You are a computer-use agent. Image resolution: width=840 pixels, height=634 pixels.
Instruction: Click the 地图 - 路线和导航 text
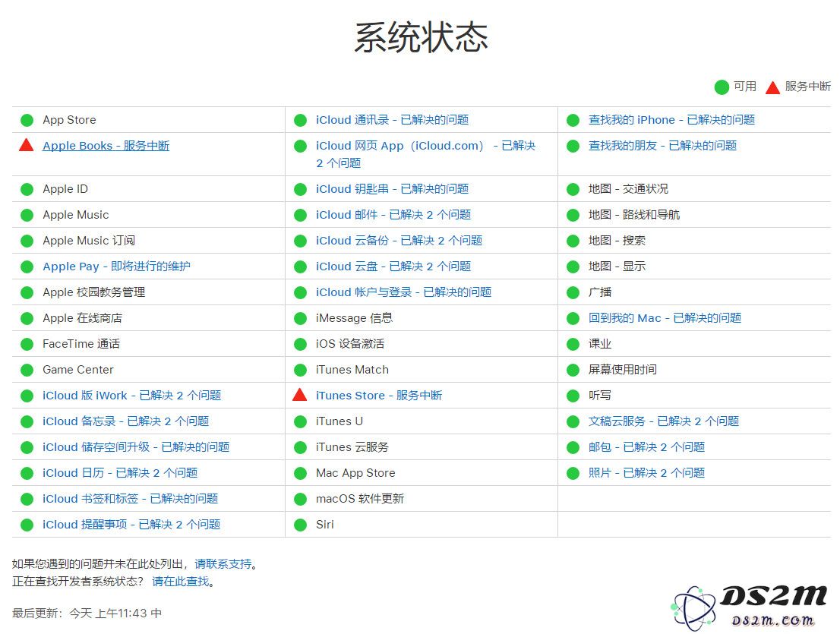coord(634,215)
